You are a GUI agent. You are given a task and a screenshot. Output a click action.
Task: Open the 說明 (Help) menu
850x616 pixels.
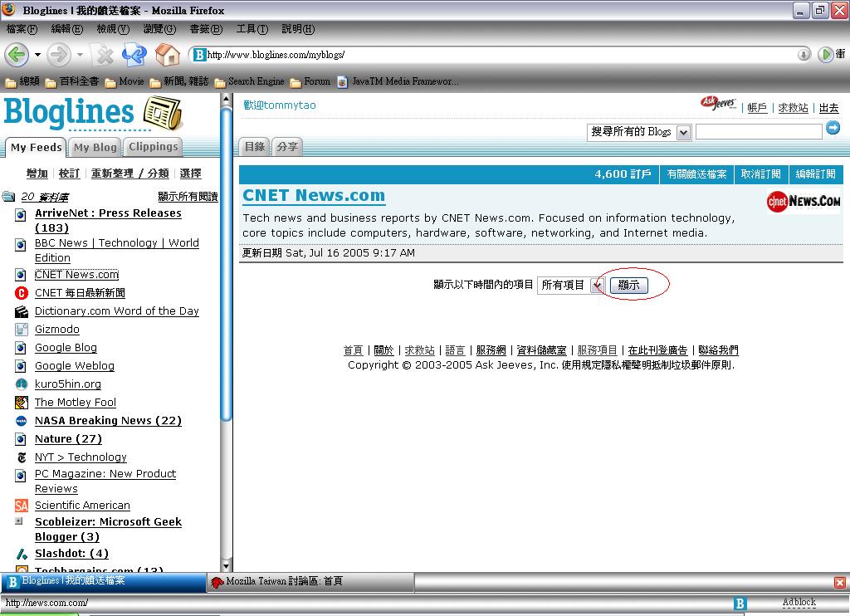coord(298,29)
